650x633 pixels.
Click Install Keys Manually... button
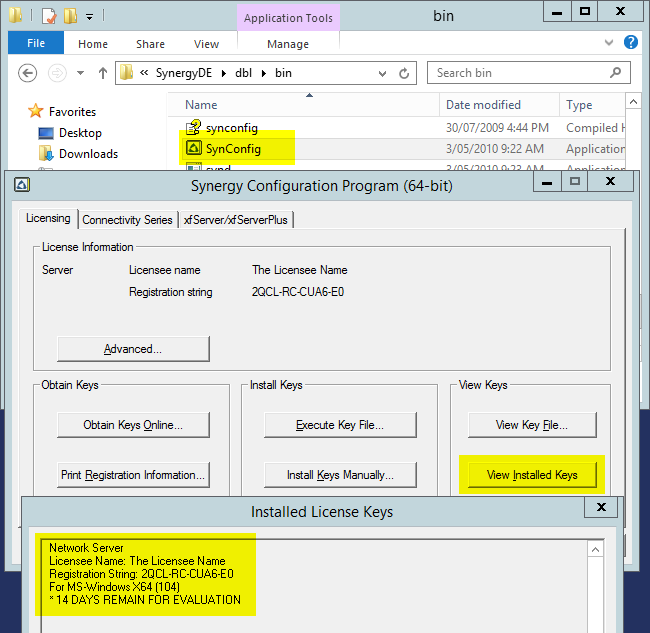point(340,475)
